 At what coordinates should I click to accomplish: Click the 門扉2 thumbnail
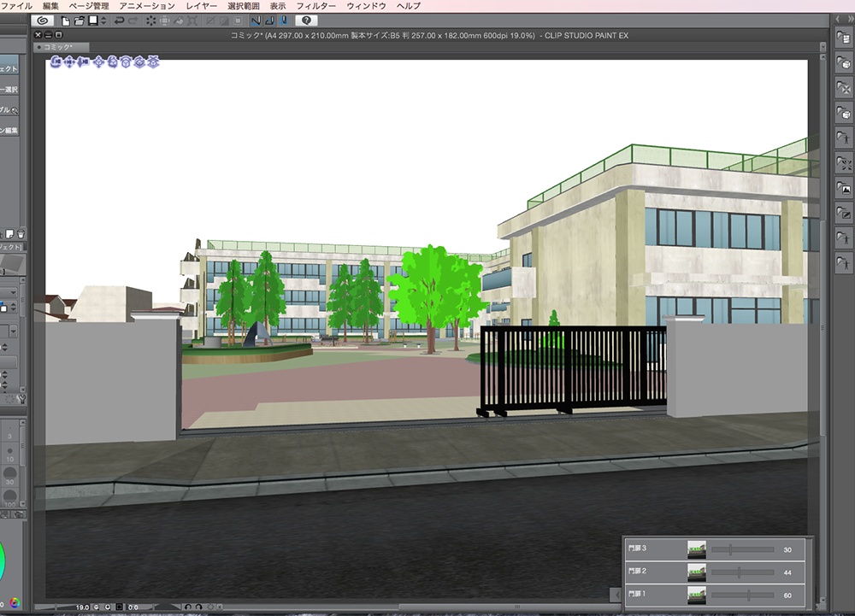pyautogui.click(x=696, y=572)
